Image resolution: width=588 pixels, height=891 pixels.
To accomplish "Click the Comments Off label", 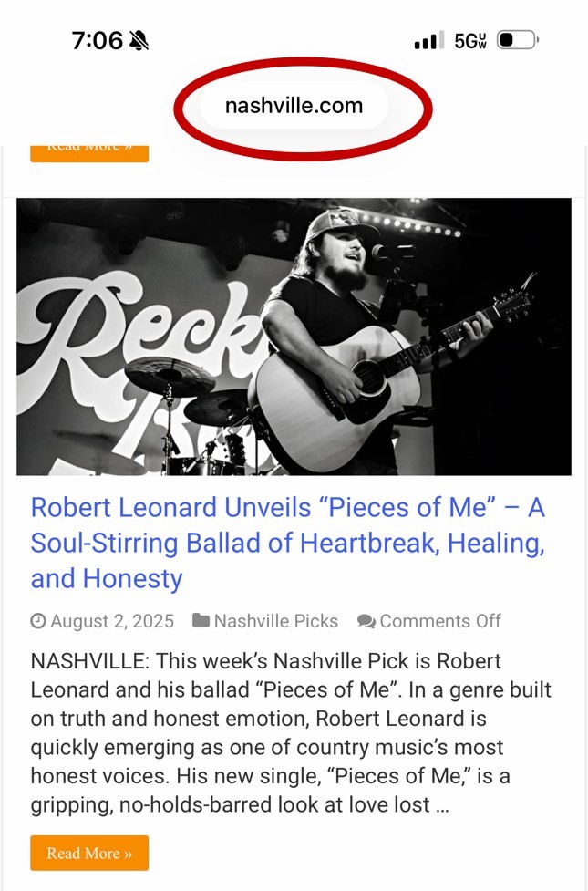I will click(x=440, y=621).
